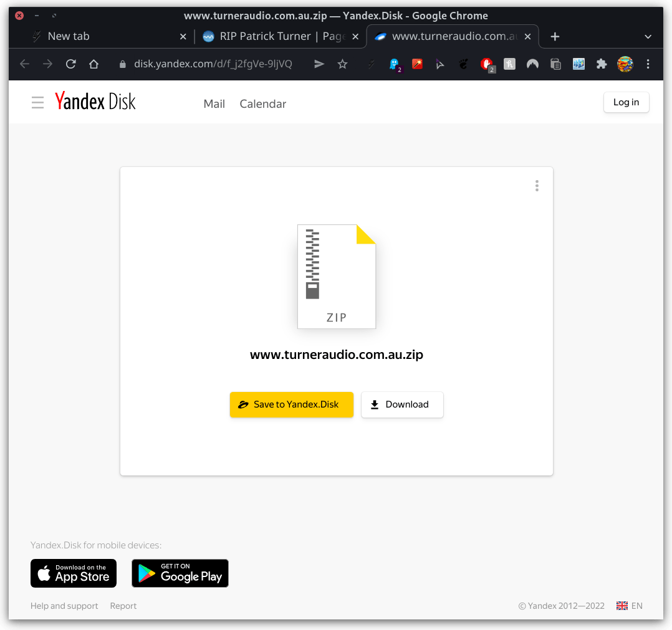This screenshot has width=672, height=630.
Task: Change language with the EN selector
Action: (x=630, y=606)
